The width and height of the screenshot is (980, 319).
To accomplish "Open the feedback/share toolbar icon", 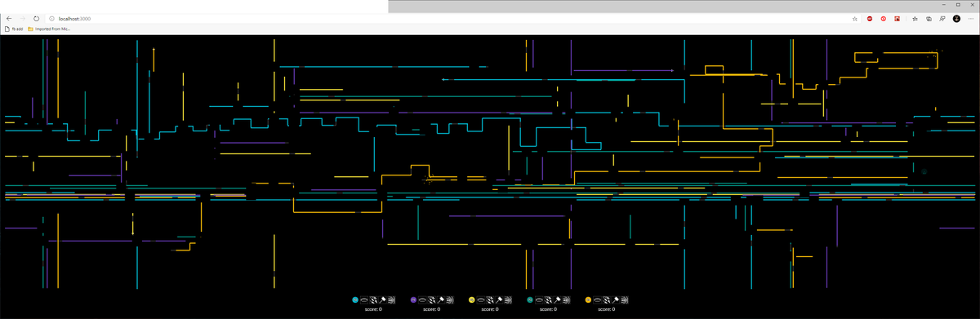I will pyautogui.click(x=942, y=19).
